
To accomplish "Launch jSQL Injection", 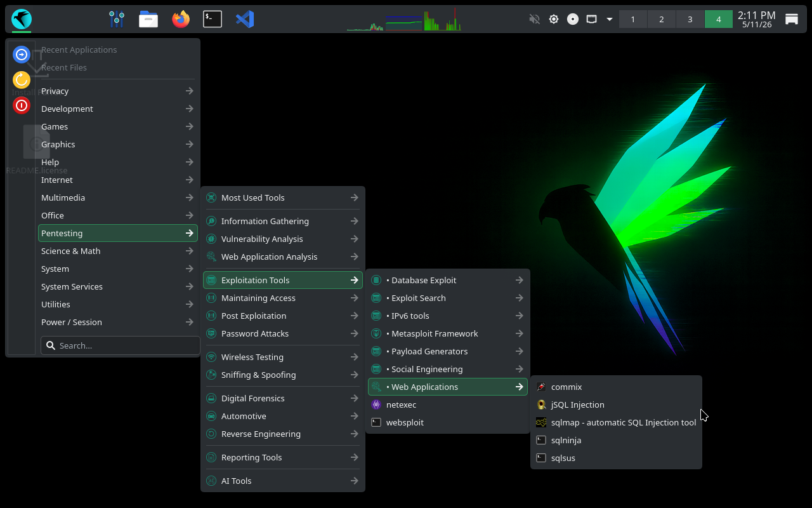I will [x=616, y=404].
